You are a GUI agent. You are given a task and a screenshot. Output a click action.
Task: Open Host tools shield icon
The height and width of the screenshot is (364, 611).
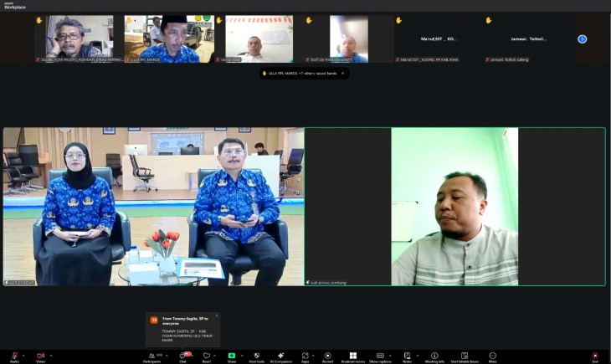click(256, 356)
